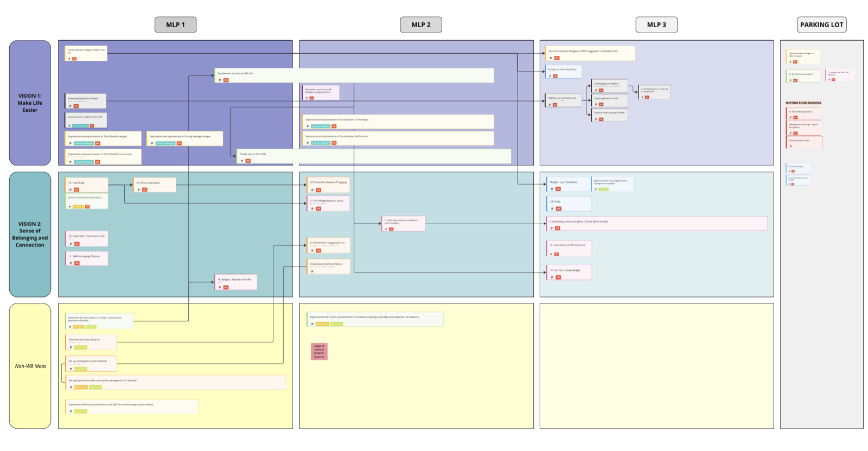Click description icon on 24. Pulse card
868x451 pixels.
click(x=552, y=208)
